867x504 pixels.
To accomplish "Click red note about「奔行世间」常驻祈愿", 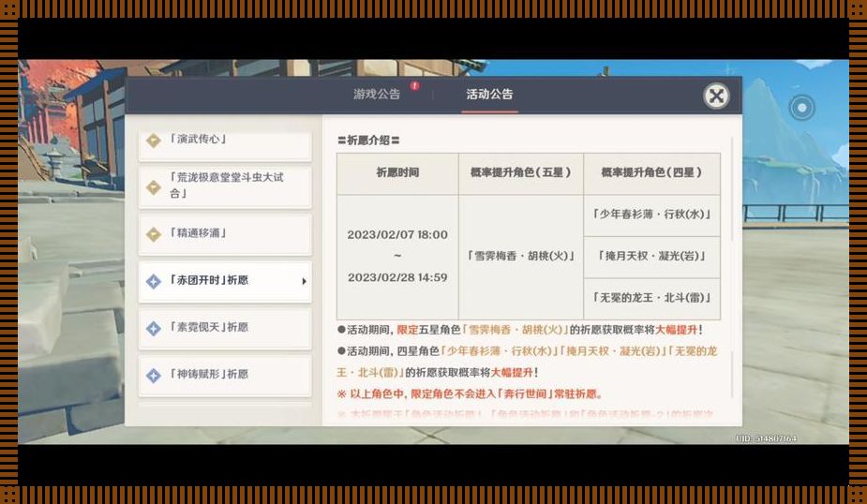I will (x=470, y=394).
